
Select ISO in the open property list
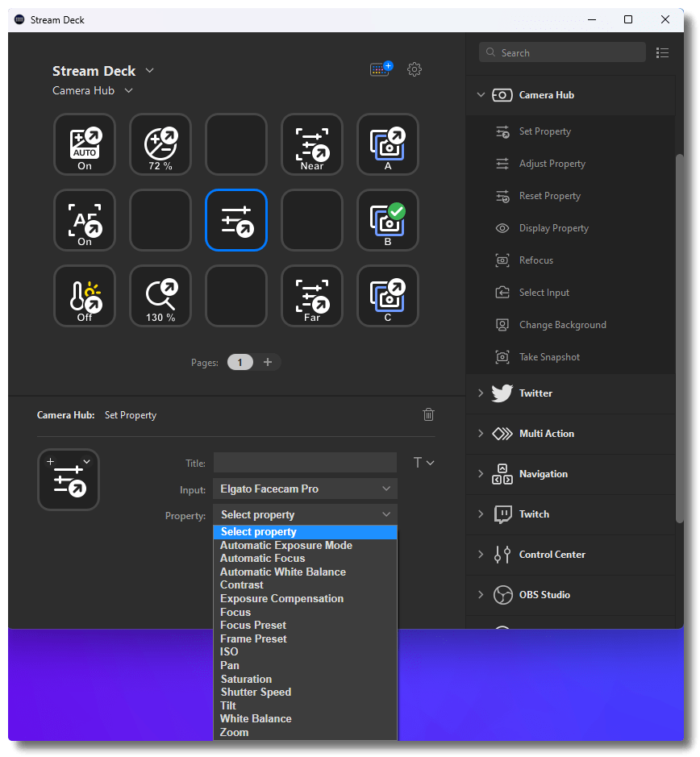point(228,651)
